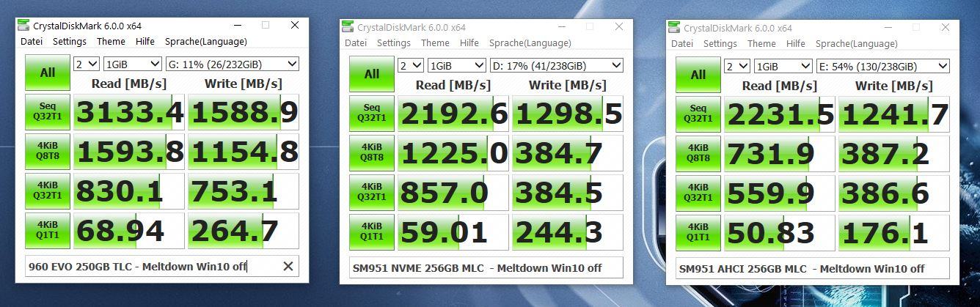The image size is (980, 307).
Task: Run All tests in the G: drive window
Action: click(48, 73)
